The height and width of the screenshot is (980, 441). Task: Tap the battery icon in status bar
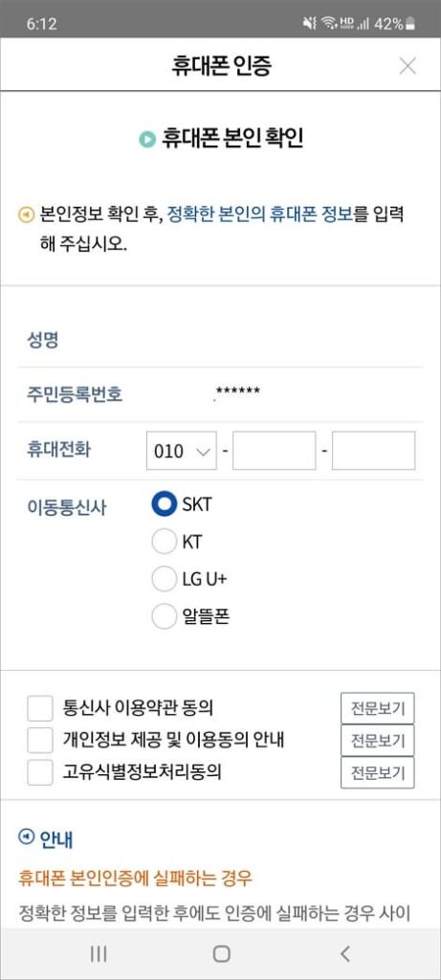point(410,24)
